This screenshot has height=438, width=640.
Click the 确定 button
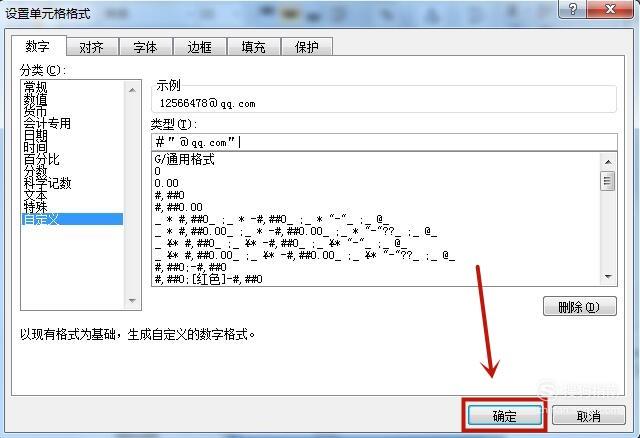pyautogui.click(x=504, y=416)
